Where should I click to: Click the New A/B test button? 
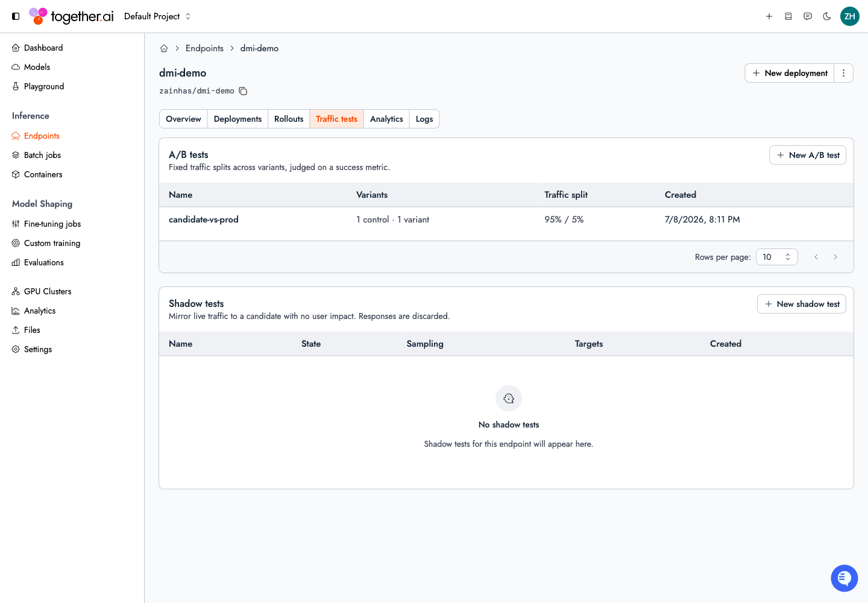[x=808, y=155]
